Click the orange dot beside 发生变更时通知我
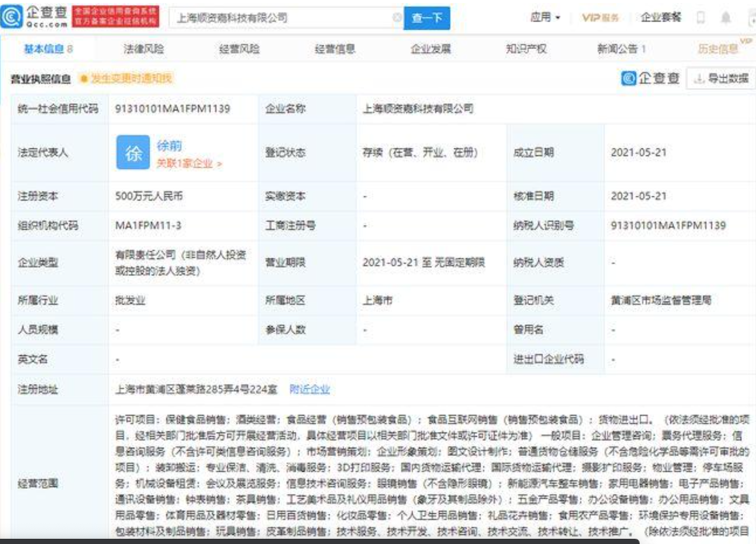This screenshot has height=544, width=756. [84, 79]
